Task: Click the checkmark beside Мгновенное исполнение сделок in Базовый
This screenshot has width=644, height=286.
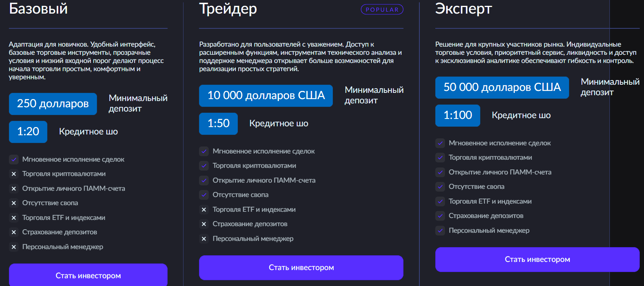Action: 14,159
